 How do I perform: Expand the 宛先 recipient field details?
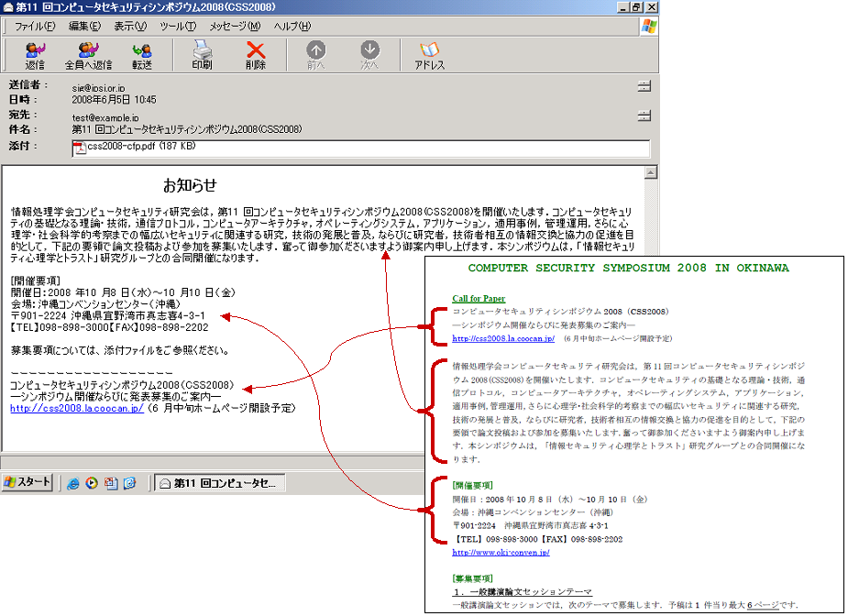tap(644, 117)
